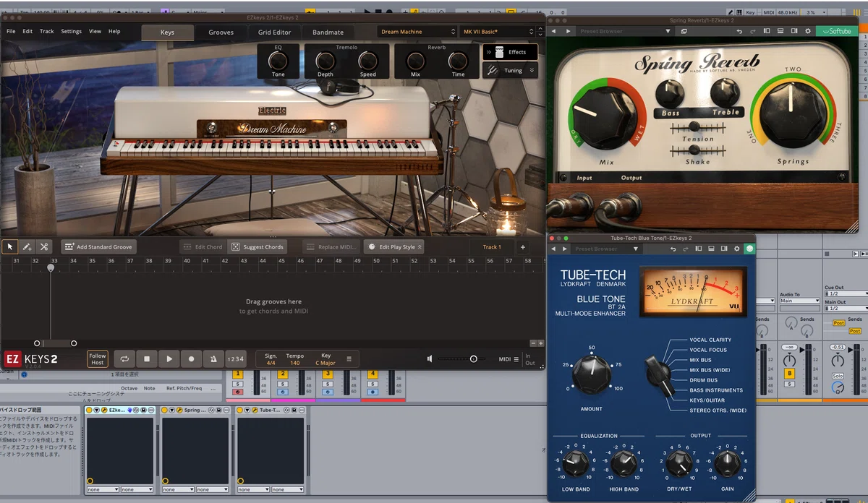The image size is (868, 503).
Task: Add a new track with the plus button
Action: (x=523, y=247)
